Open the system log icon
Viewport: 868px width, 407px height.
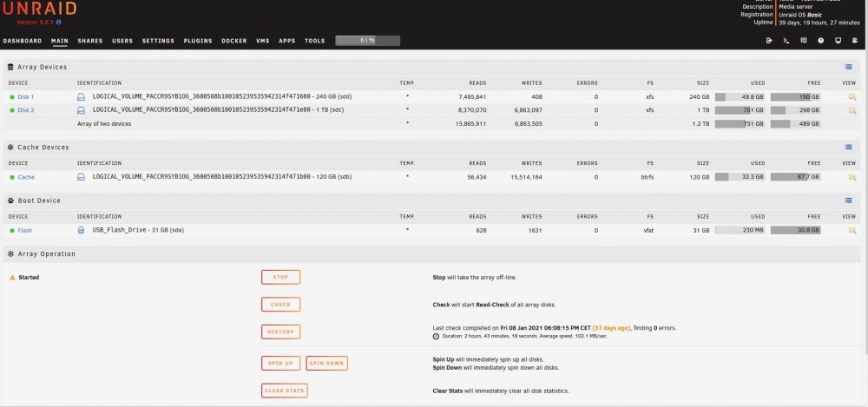[855, 41]
